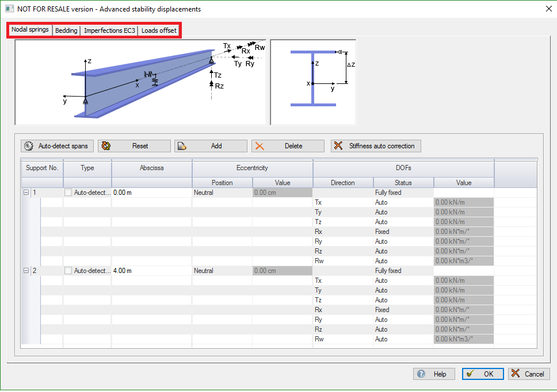Viewport: 557px width, 392px height.
Task: Close the Advanced stability displacements dialog
Action: 547,9
